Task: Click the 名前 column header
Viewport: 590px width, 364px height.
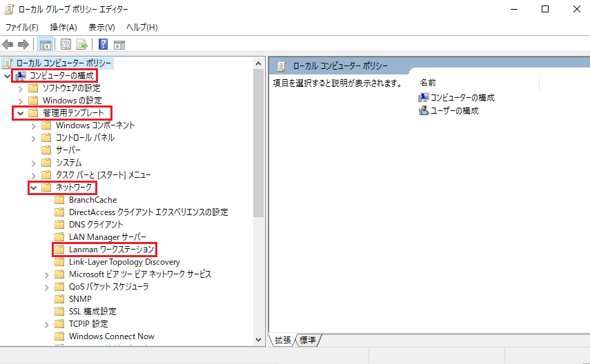Action: click(428, 82)
